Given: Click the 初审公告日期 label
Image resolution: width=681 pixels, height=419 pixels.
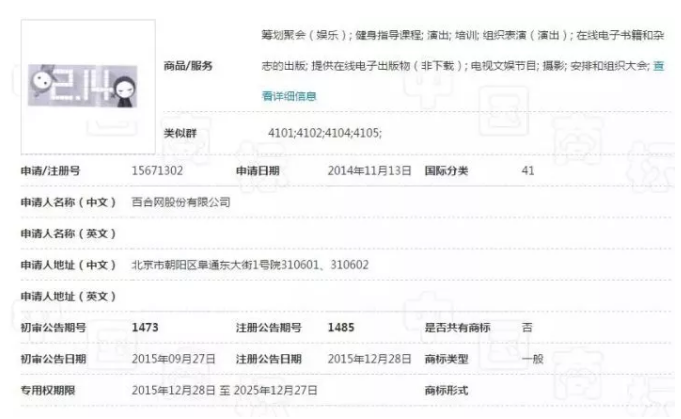Looking at the screenshot, I should (x=53, y=359).
